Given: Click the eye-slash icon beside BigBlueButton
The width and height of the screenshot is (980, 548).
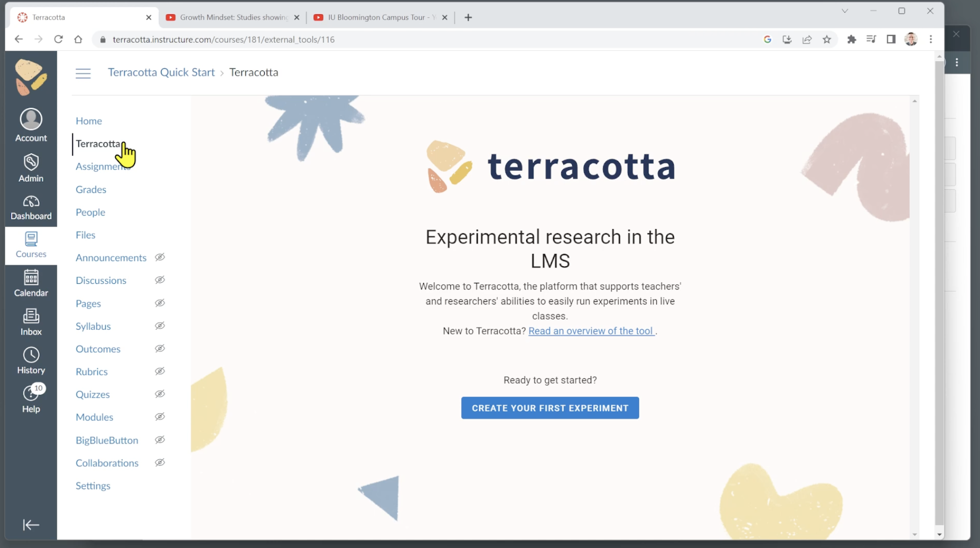Looking at the screenshot, I should point(160,440).
